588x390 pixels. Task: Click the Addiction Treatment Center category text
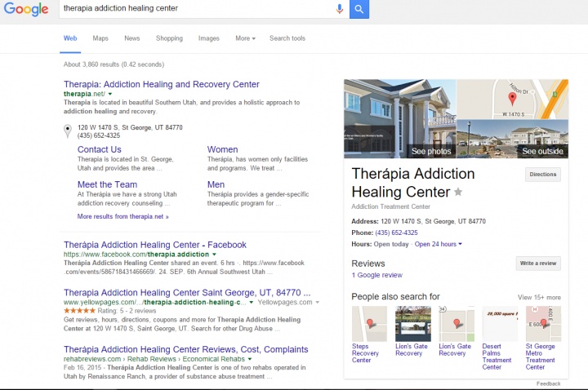(x=390, y=206)
